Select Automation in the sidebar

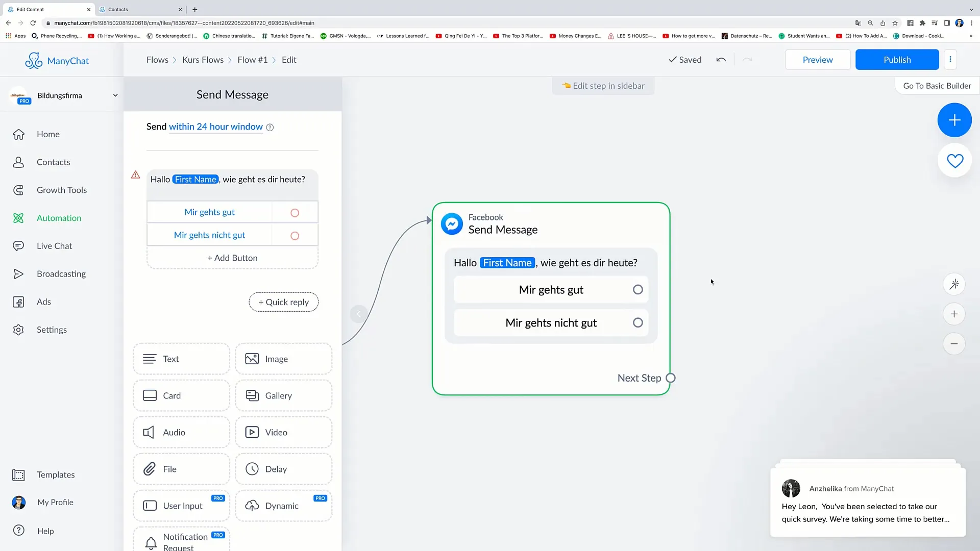(59, 218)
